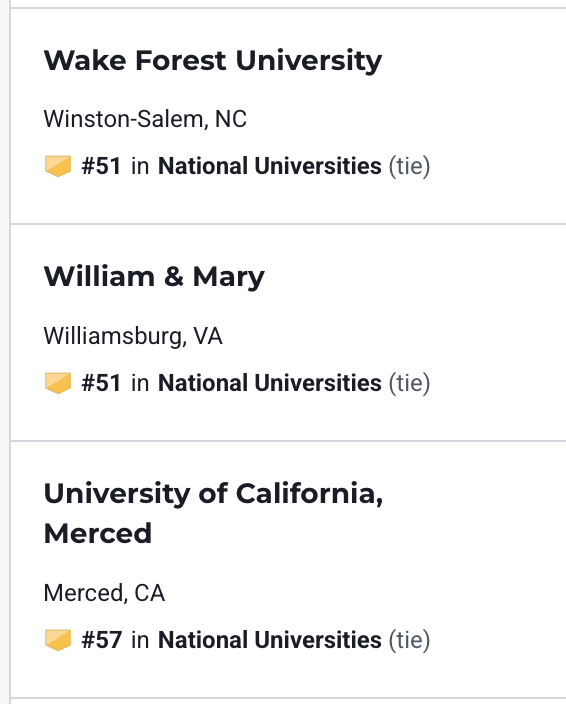Click the yellow rank badge under UC Merced

tap(58, 640)
